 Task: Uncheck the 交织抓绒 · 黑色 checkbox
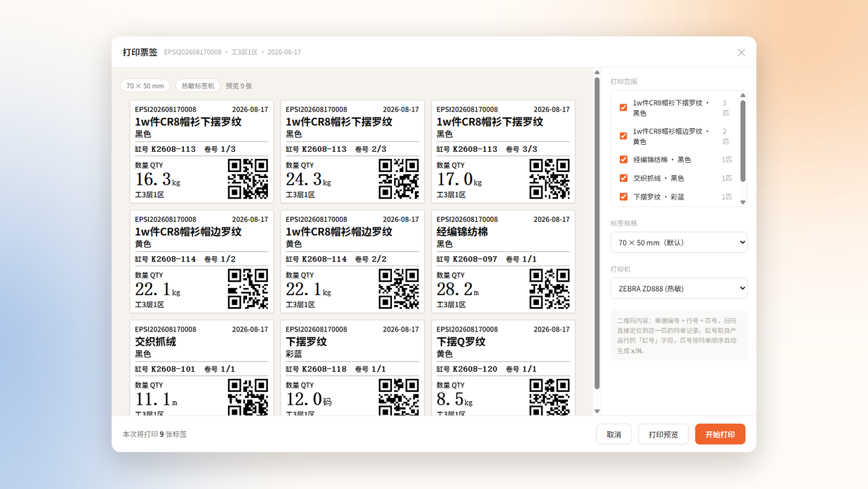tap(623, 178)
